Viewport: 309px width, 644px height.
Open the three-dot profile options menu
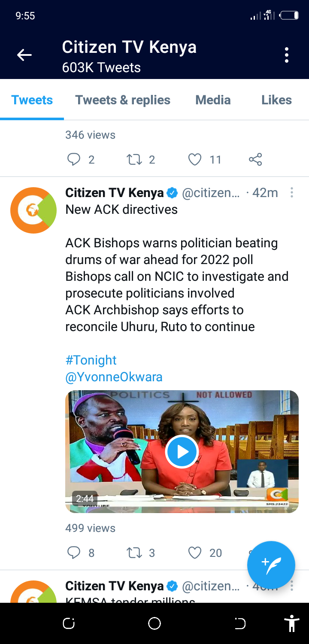(x=287, y=55)
